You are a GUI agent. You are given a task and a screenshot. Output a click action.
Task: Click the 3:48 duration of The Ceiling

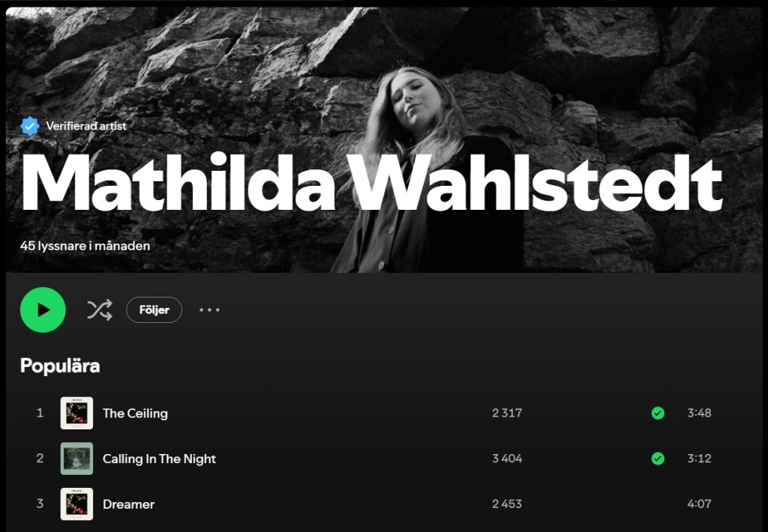pyautogui.click(x=699, y=413)
